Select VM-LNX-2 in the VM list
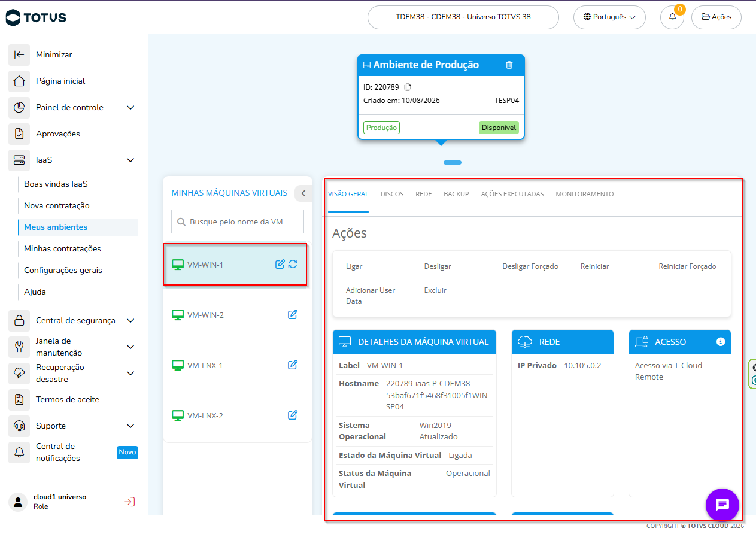Image resolution: width=756 pixels, height=534 pixels. [238, 415]
